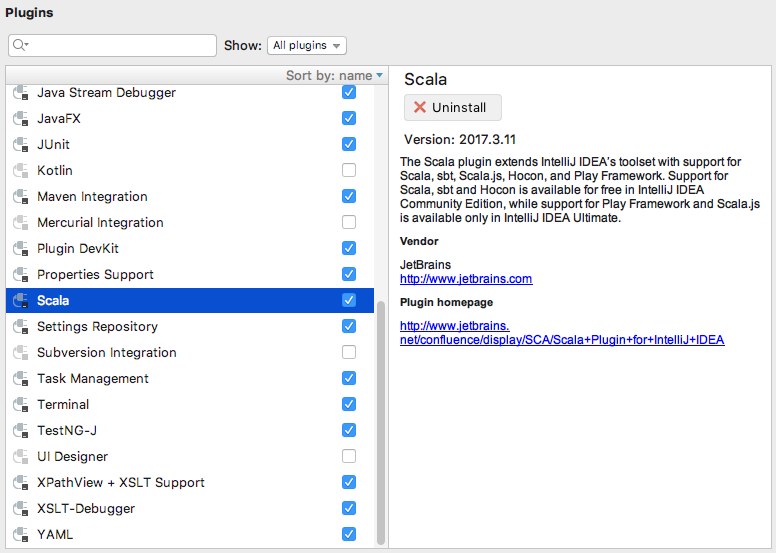
Task: Click the Kotlin plugin icon
Action: click(x=21, y=170)
